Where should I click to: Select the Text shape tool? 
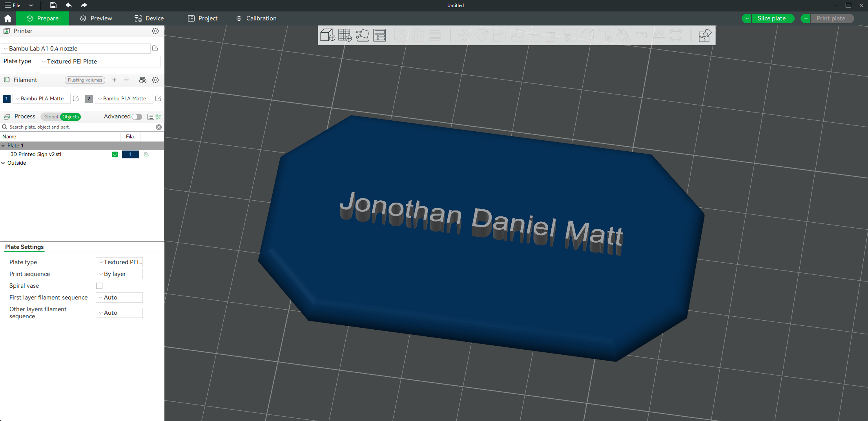pos(605,36)
